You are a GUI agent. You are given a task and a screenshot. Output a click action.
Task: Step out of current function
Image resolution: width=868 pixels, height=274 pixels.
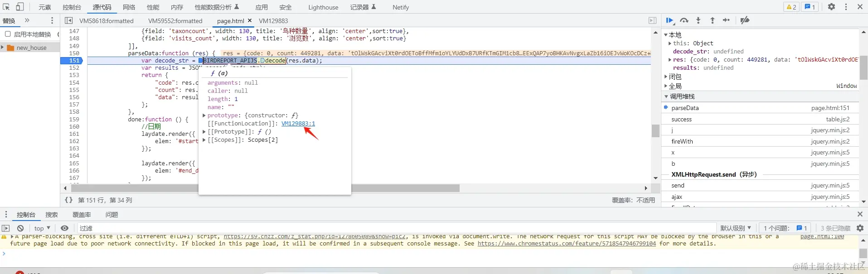[x=712, y=20]
